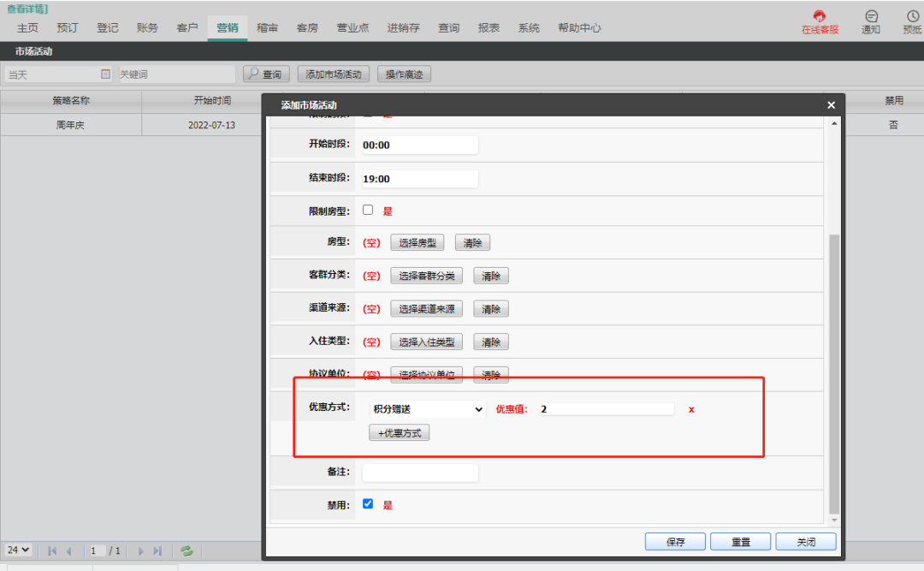924x571 pixels.
Task: Open the page size dropdown showing 24
Action: (x=18, y=550)
